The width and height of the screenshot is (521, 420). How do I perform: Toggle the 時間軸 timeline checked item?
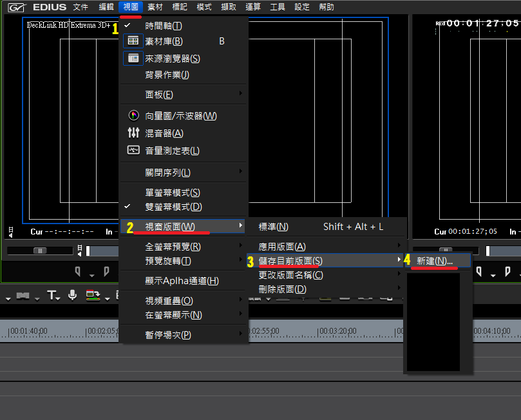(164, 26)
